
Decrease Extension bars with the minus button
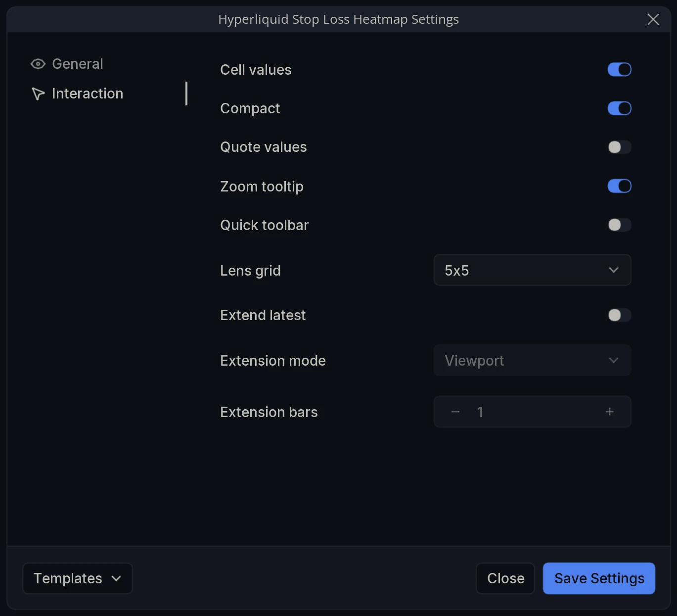455,412
